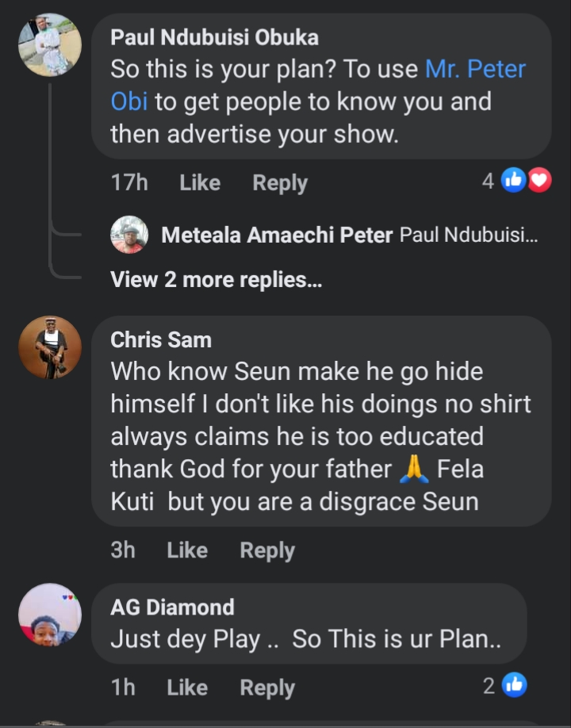Reply to AG Diamond's comment

pyautogui.click(x=267, y=688)
